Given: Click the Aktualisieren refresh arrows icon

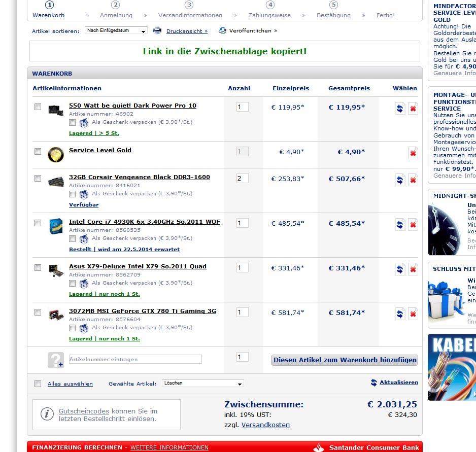Looking at the screenshot, I should tap(374, 383).
